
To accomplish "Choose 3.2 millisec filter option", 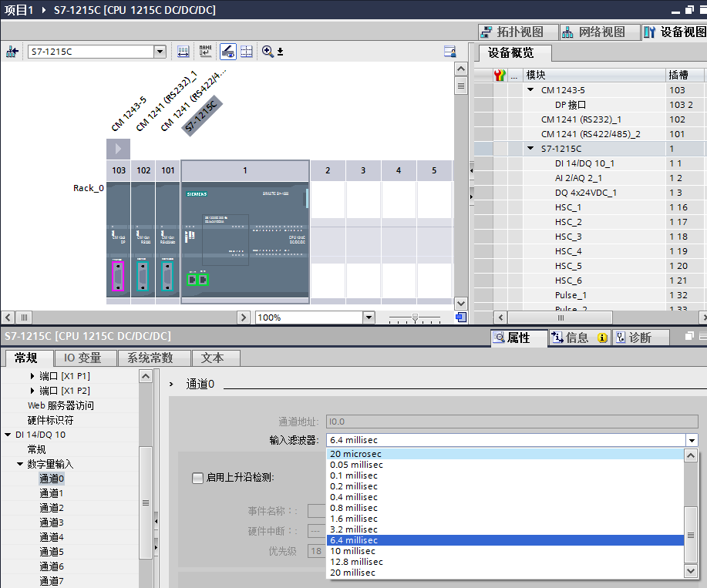I will coord(505,529).
